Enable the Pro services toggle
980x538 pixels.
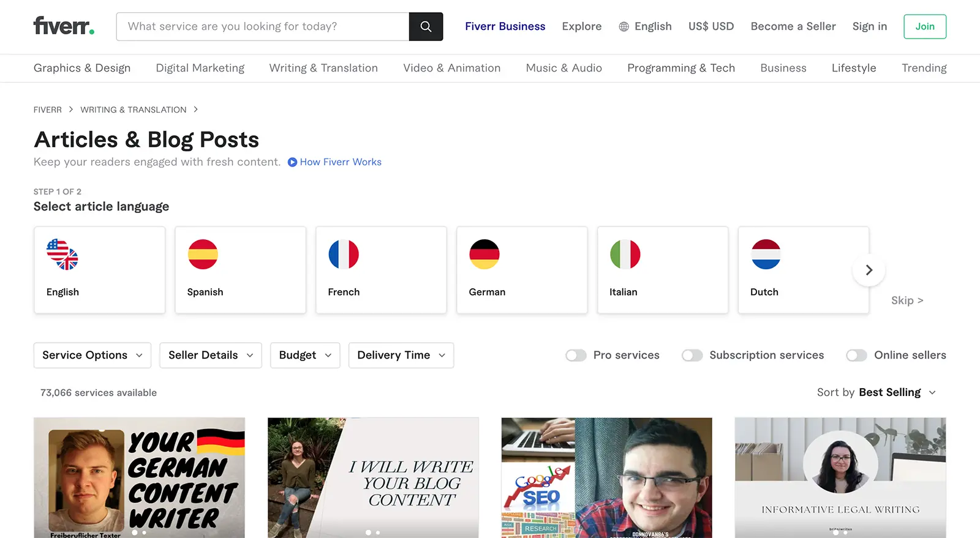click(x=576, y=356)
